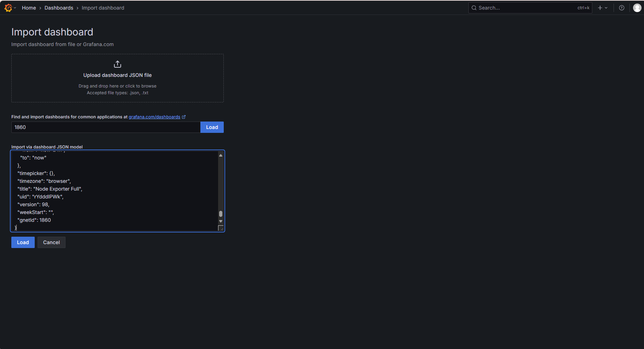Open the user profile avatar

click(x=637, y=8)
